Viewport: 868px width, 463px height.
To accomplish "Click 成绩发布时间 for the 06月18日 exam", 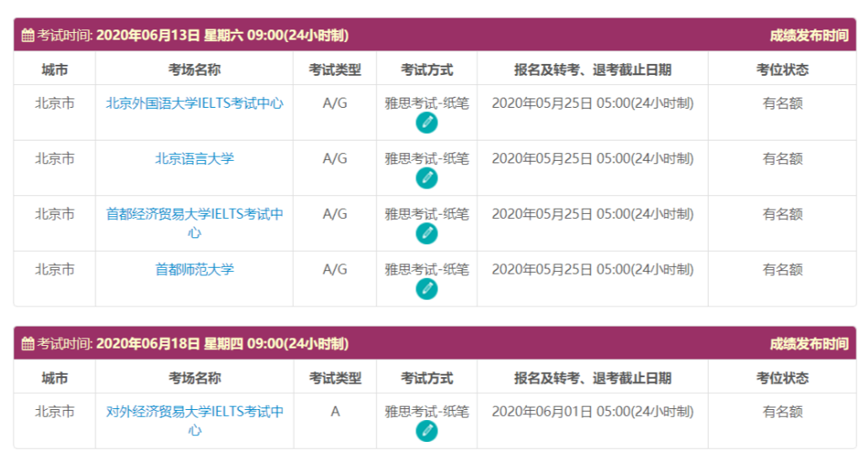I will click(x=808, y=343).
